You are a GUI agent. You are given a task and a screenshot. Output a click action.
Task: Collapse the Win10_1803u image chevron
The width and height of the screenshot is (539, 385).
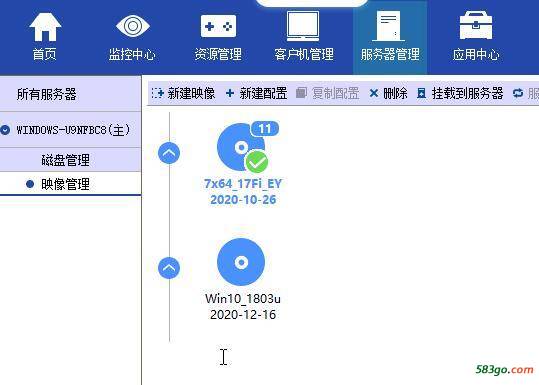point(169,268)
